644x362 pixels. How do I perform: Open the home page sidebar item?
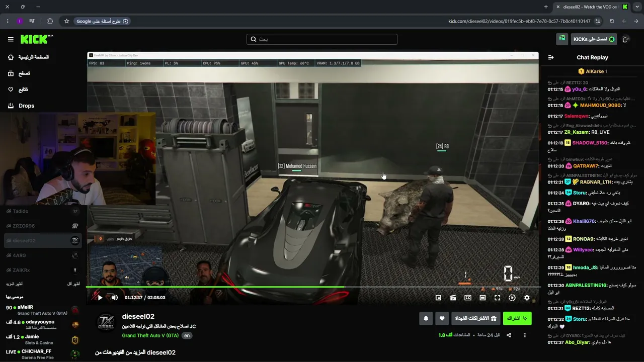28,57
